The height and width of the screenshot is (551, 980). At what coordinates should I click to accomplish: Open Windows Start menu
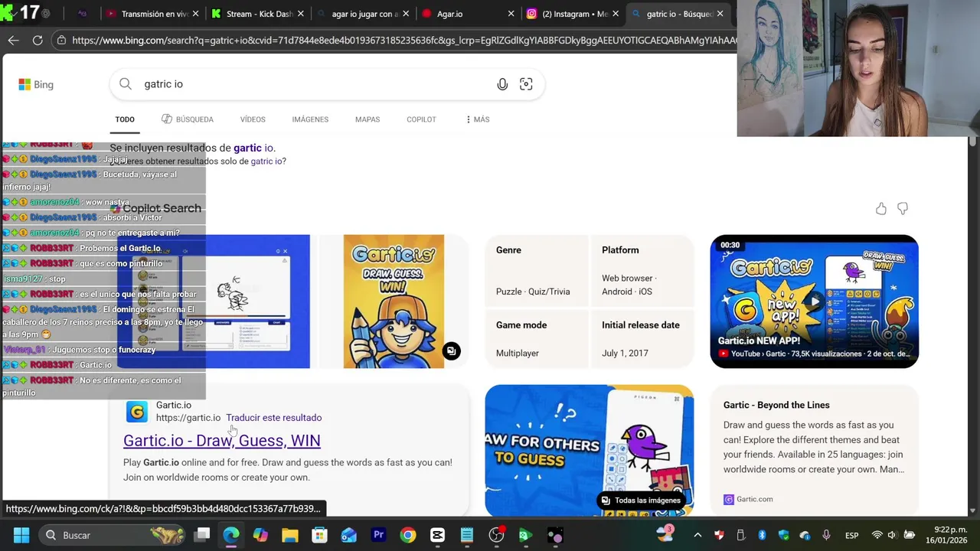click(x=21, y=535)
